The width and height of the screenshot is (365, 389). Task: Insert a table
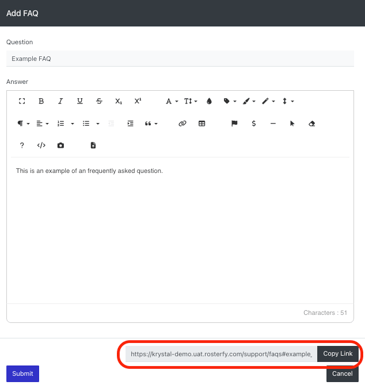point(202,124)
